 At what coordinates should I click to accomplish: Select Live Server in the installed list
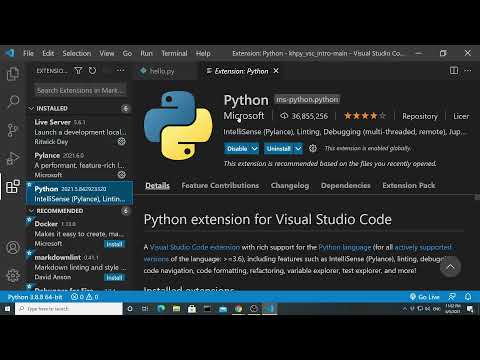point(79,132)
